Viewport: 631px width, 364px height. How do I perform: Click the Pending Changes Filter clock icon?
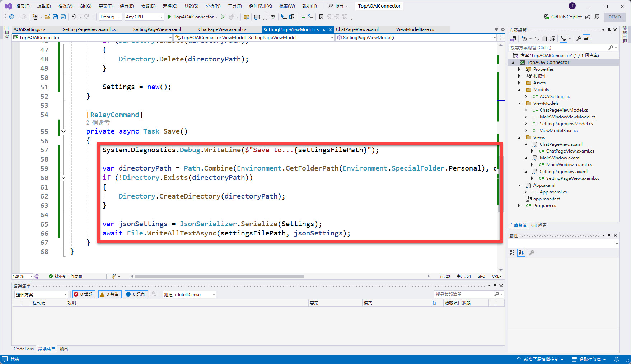[x=524, y=39]
